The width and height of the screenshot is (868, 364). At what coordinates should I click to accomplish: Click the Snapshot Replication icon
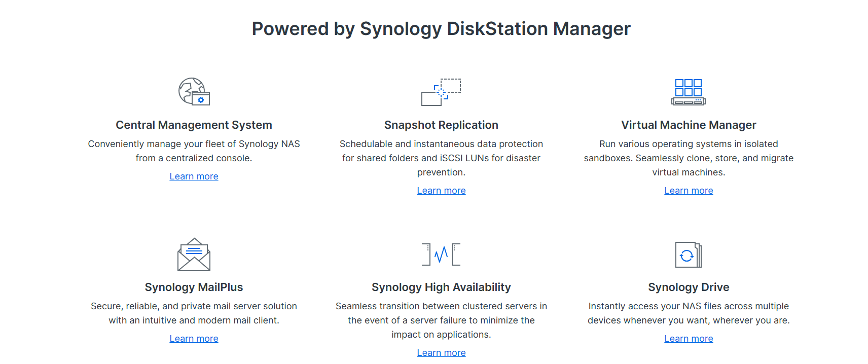pyautogui.click(x=441, y=92)
